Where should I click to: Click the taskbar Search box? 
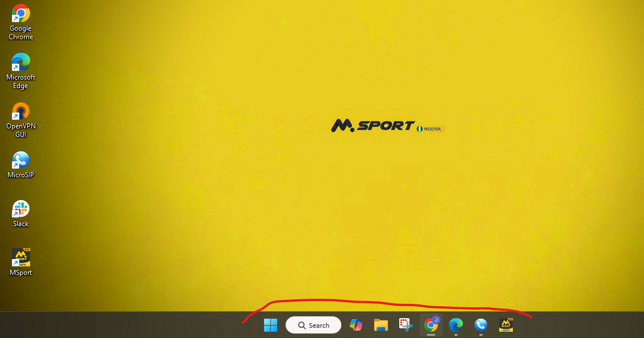[x=313, y=326]
